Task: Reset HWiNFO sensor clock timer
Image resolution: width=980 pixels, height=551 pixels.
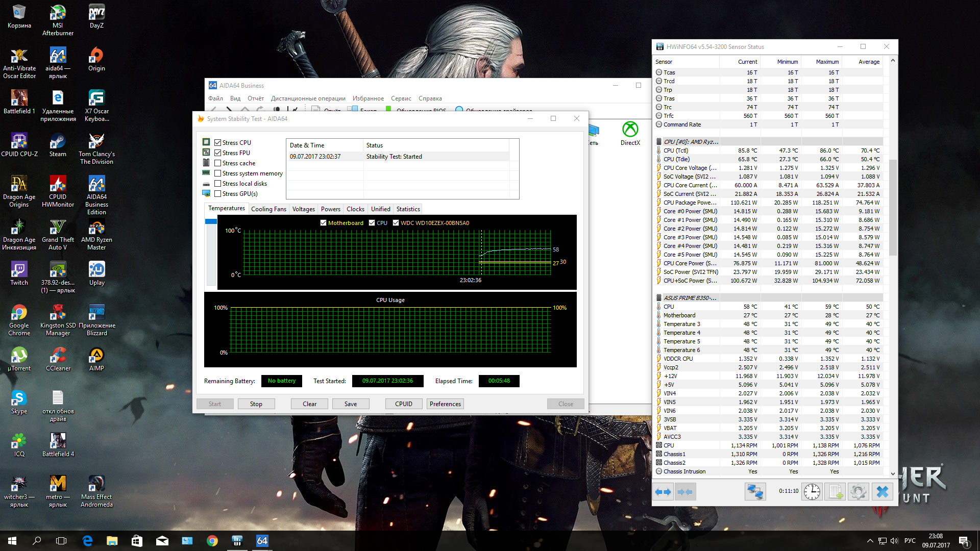Action: pyautogui.click(x=812, y=492)
